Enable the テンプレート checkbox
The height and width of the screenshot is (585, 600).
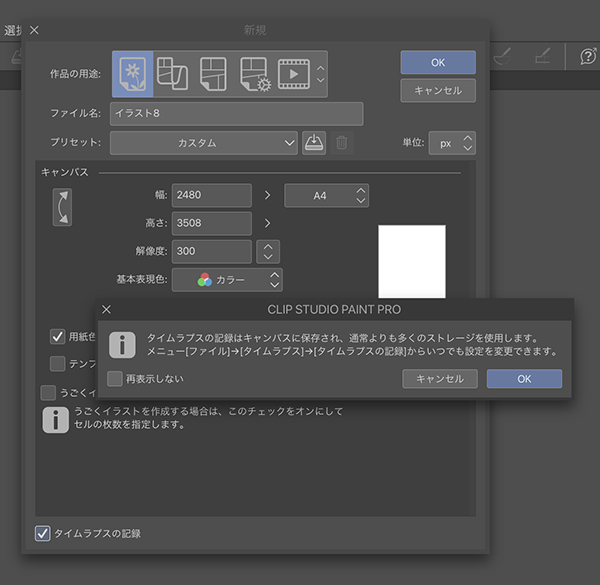point(57,363)
